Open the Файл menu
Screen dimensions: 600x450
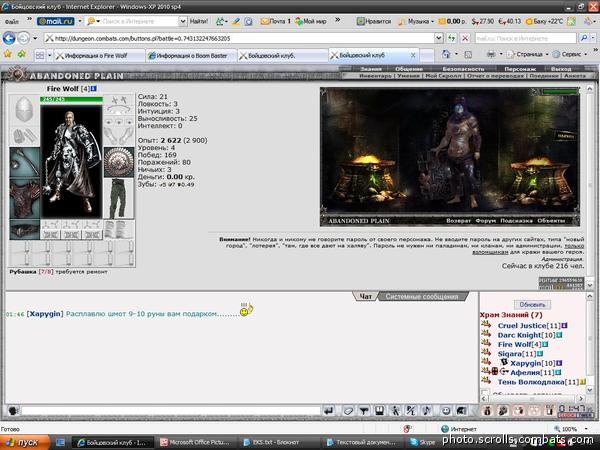pos(12,21)
